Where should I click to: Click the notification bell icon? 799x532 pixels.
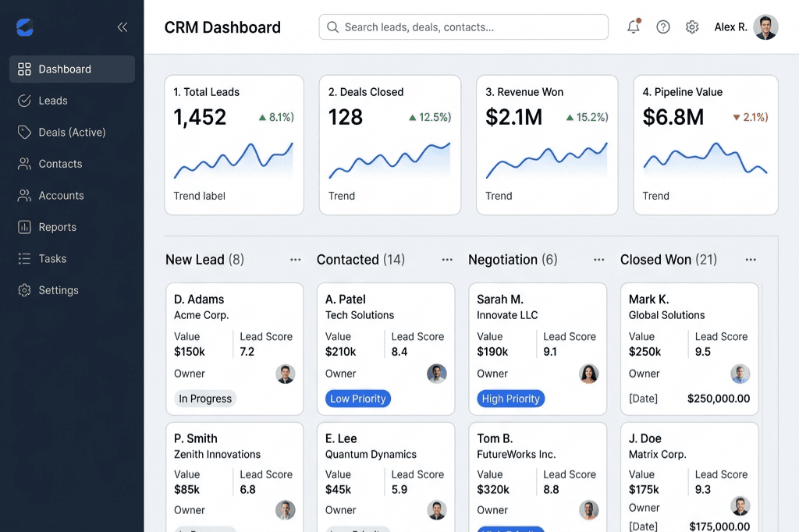633,27
